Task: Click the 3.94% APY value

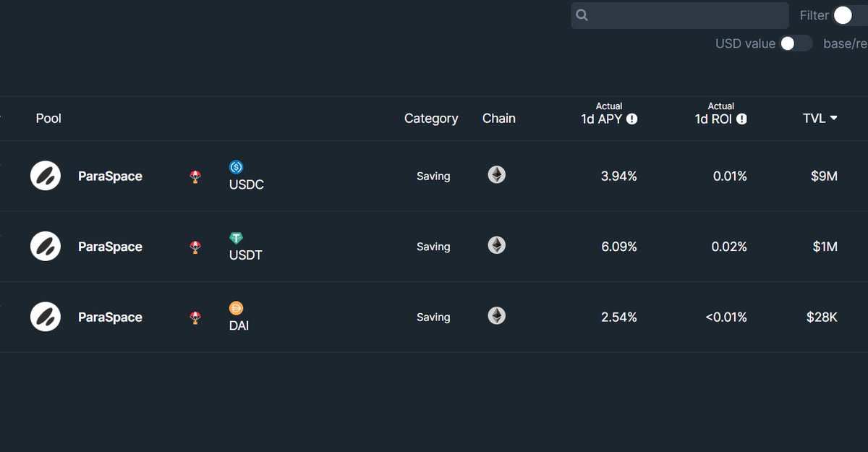Action: point(619,176)
